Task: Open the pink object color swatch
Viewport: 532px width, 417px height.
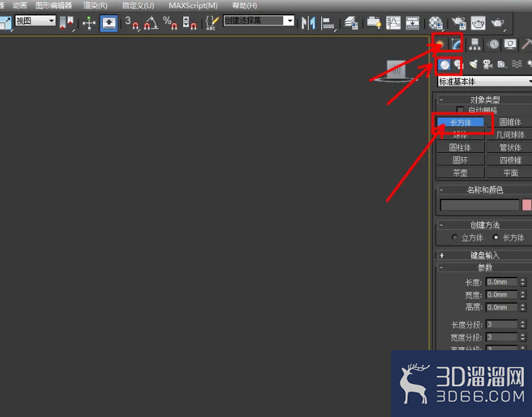Action: coord(526,205)
